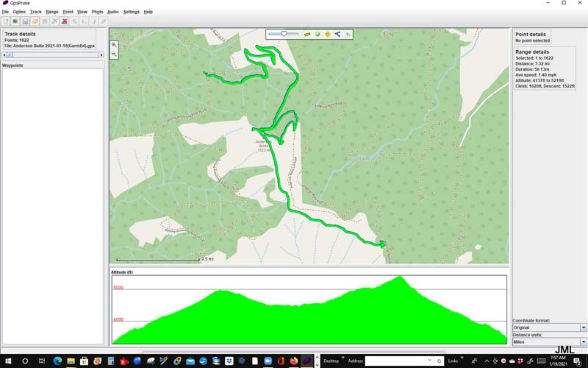Click the new file toolbar icon
The width and height of the screenshot is (588, 368).
pos(6,21)
